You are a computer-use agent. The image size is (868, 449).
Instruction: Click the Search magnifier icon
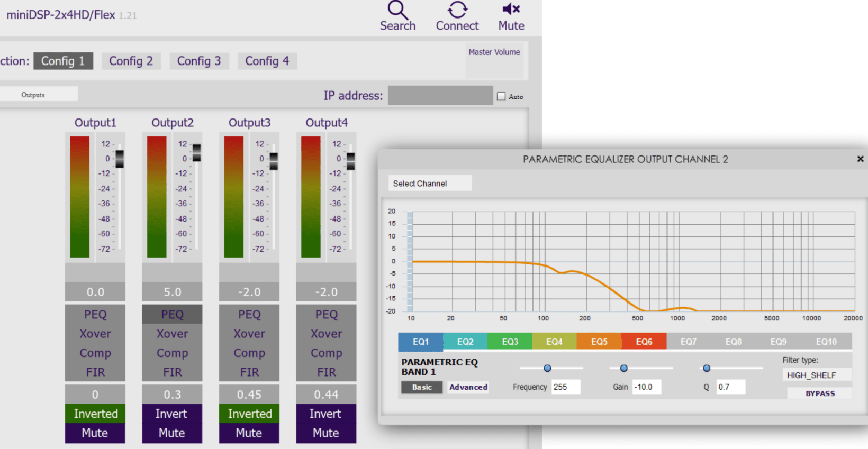click(x=397, y=10)
